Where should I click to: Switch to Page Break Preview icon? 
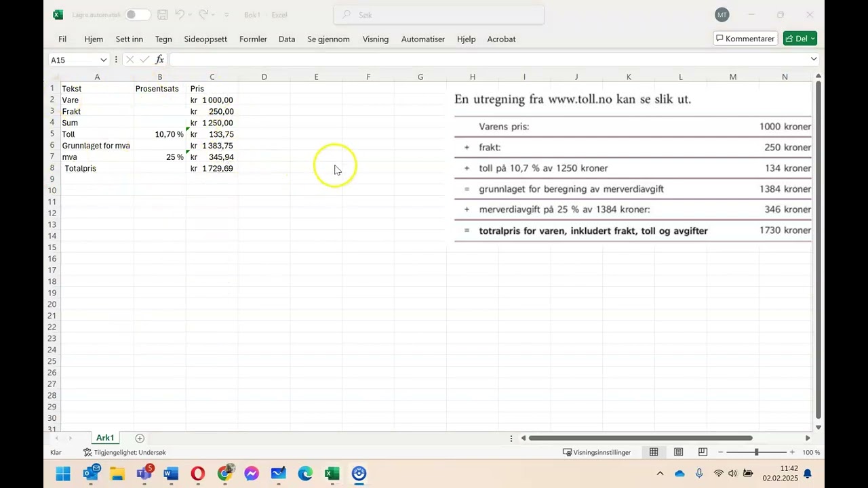[703, 452]
